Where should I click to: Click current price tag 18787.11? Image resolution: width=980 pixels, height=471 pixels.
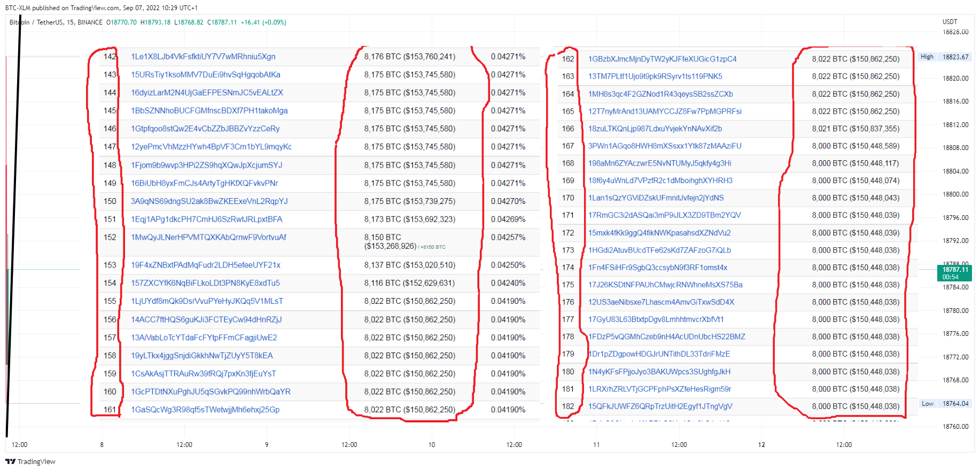pos(955,273)
